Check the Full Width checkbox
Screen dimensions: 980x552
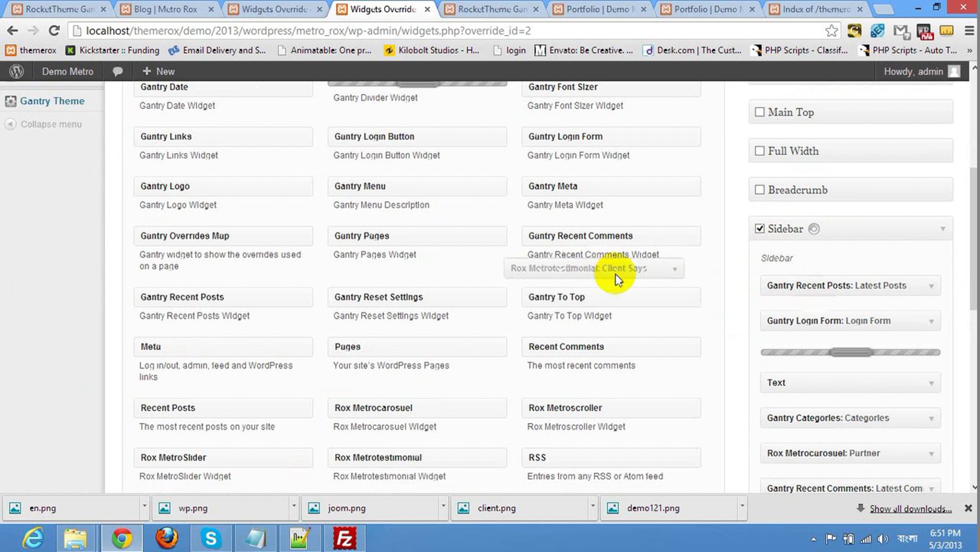(x=759, y=151)
